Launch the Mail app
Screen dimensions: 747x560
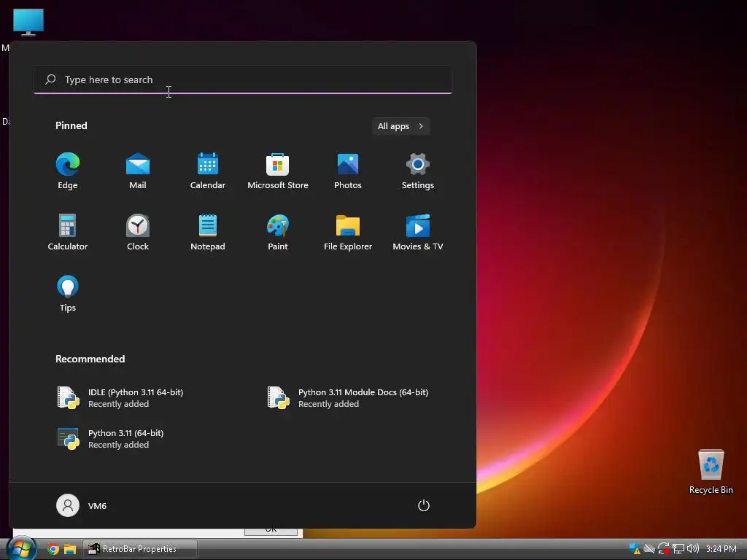click(x=138, y=171)
